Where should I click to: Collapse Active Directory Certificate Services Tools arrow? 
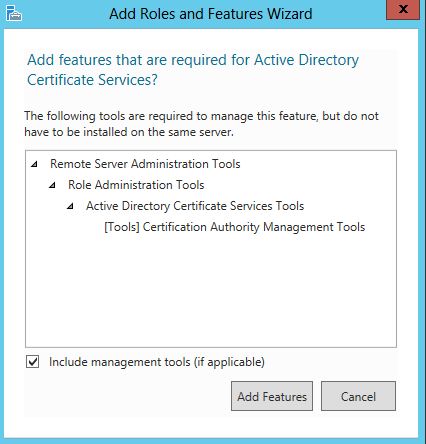tap(70, 206)
